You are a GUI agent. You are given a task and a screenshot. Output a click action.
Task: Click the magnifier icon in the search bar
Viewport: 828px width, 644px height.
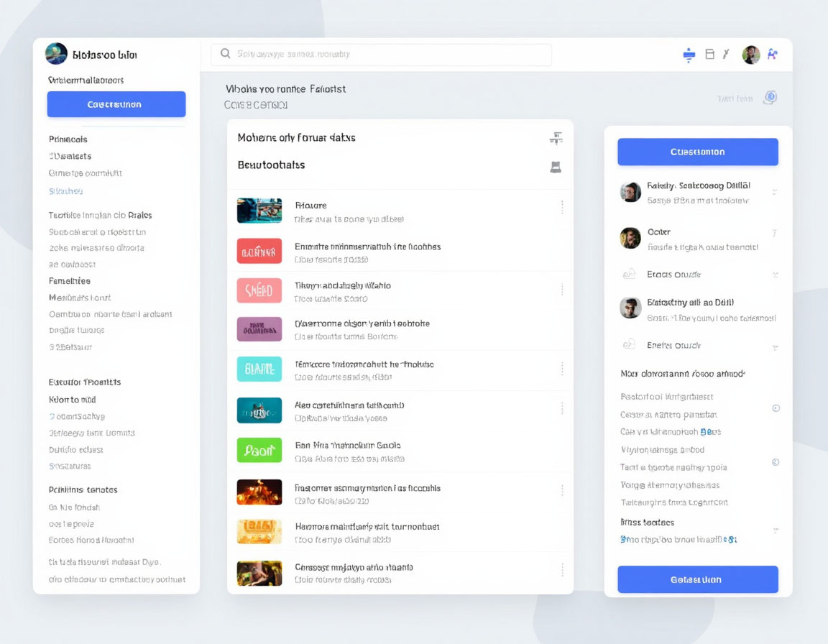point(225,54)
